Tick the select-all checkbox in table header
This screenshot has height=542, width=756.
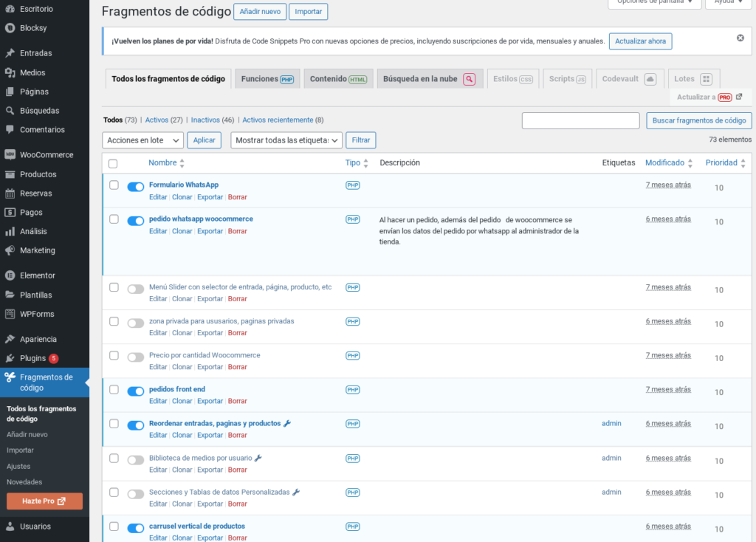[113, 163]
